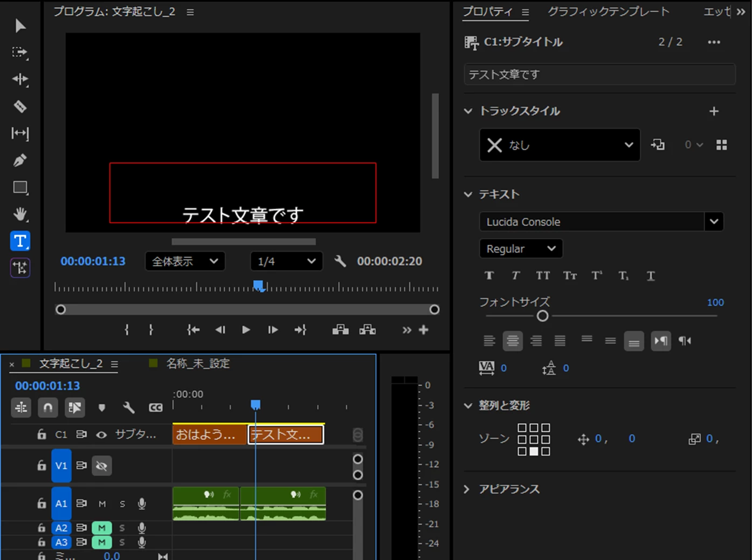Select the Selection arrow tool
Screen dimensions: 752x560
[x=20, y=25]
